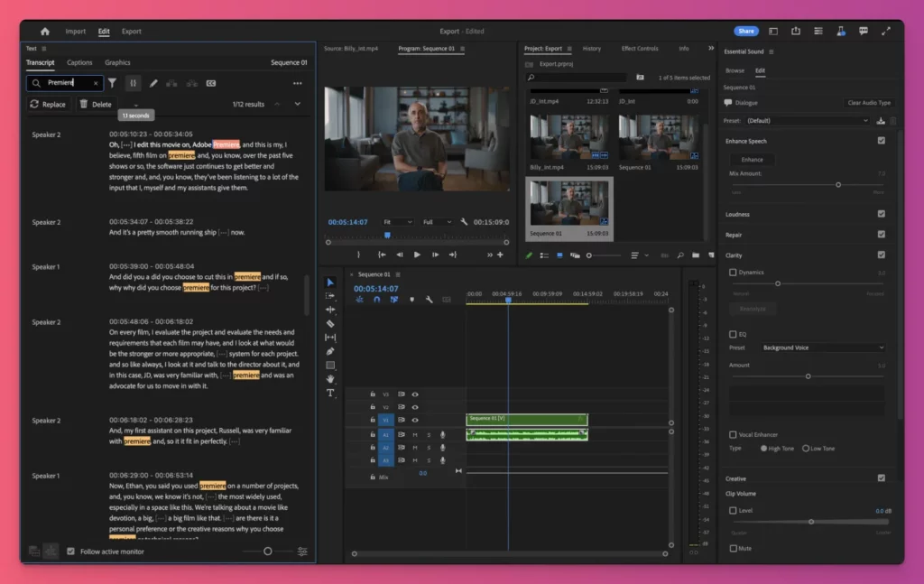The height and width of the screenshot is (584, 924).
Task: Hide video track V3 with eye icon
Action: 415,394
